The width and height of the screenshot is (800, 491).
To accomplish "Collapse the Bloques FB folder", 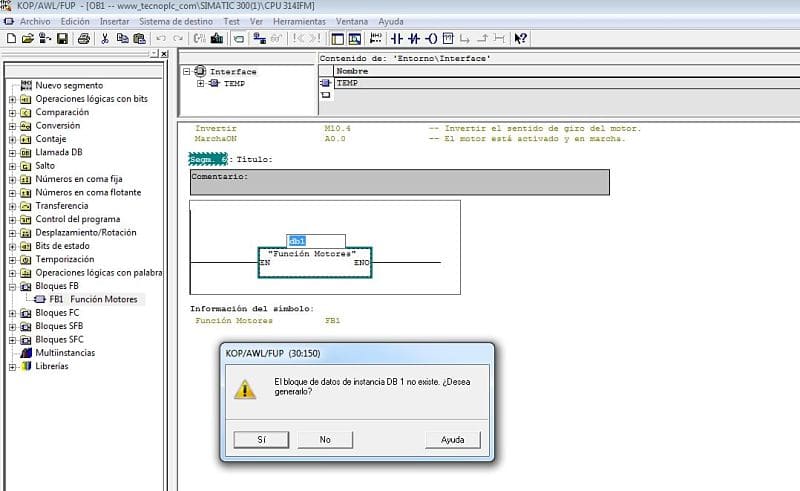I will coord(12,286).
